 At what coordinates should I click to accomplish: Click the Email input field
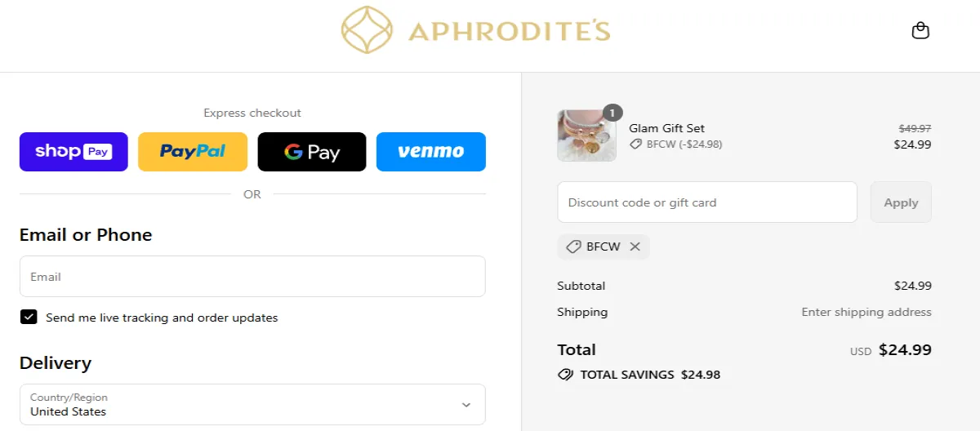252,277
